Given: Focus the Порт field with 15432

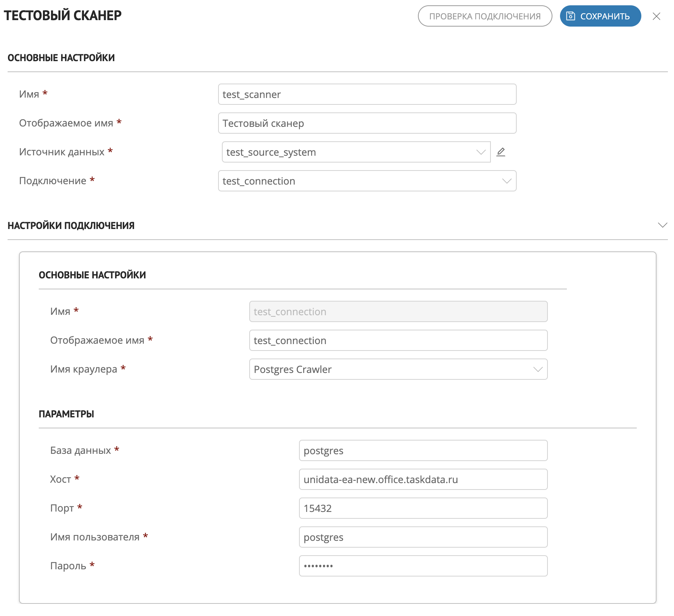Looking at the screenshot, I should pos(423,508).
